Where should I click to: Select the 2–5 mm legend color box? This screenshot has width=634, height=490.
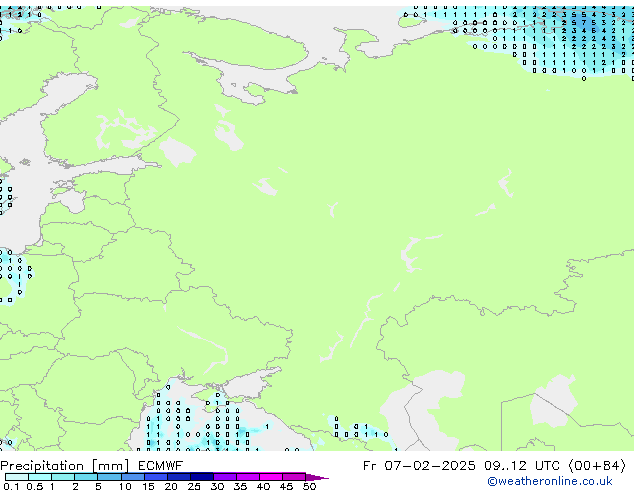(86, 477)
